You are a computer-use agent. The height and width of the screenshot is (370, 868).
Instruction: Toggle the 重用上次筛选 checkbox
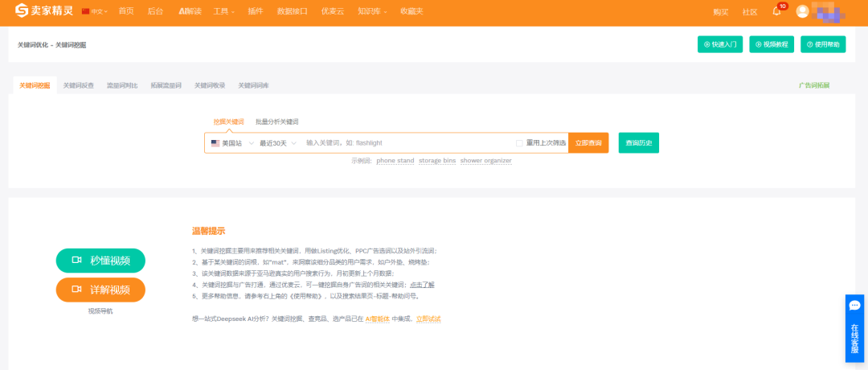(x=519, y=143)
